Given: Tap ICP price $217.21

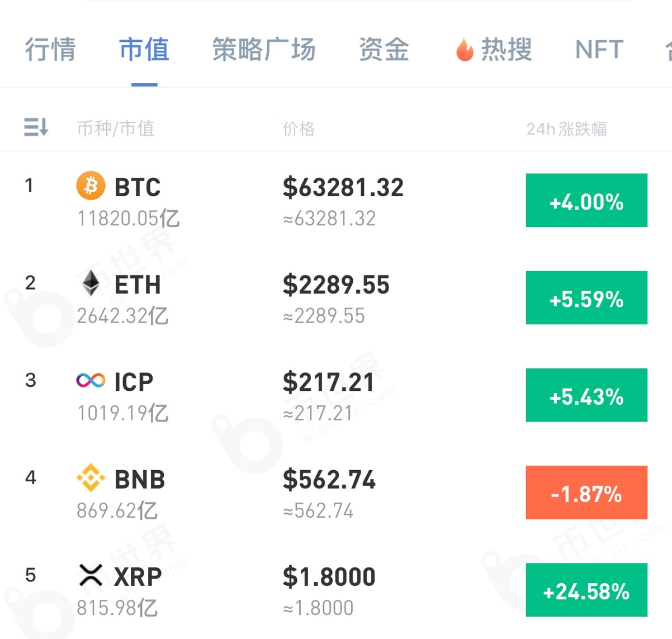Looking at the screenshot, I should tap(328, 382).
